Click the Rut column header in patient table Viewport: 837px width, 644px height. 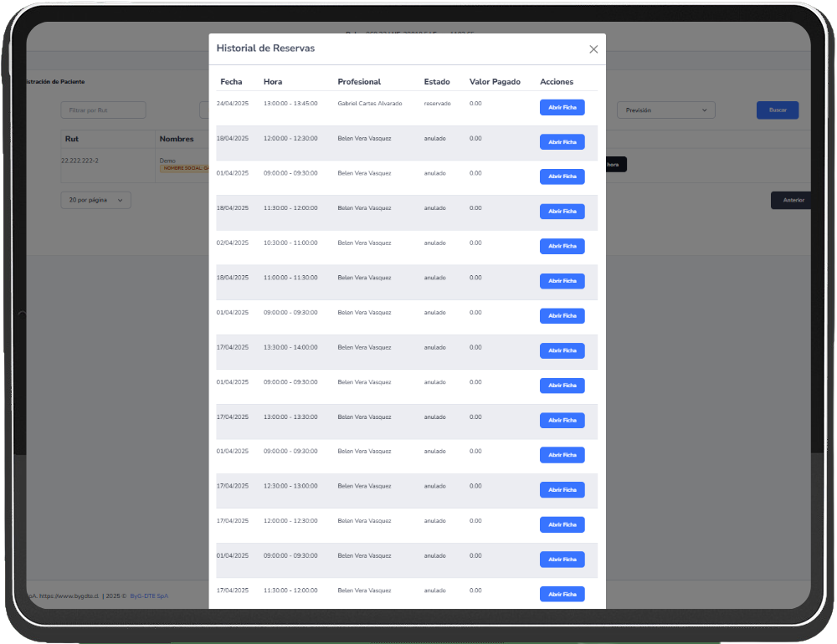pos(72,139)
